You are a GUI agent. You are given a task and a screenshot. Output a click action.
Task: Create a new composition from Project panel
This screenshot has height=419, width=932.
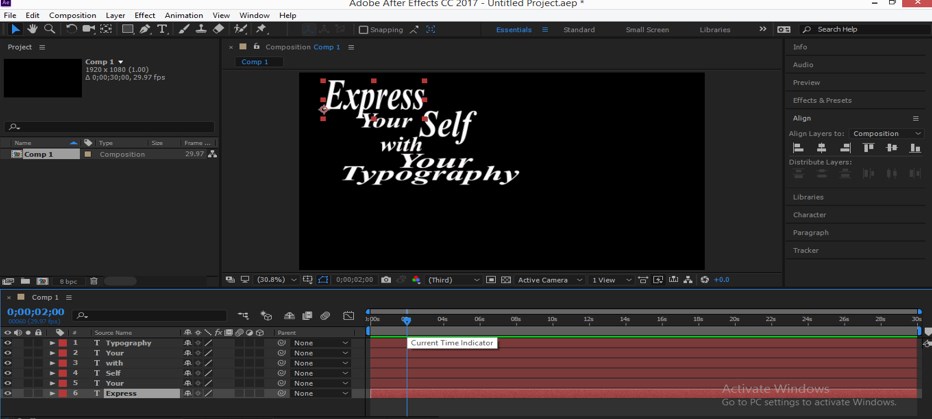42,281
